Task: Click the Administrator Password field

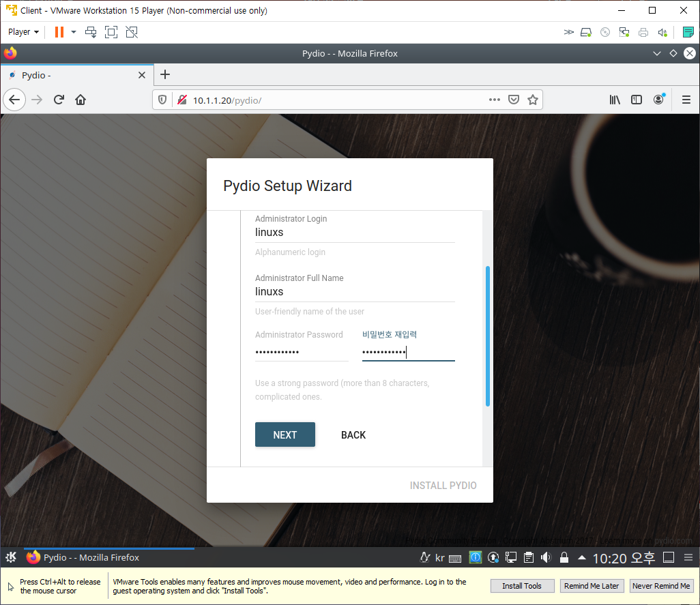Action: 302,352
